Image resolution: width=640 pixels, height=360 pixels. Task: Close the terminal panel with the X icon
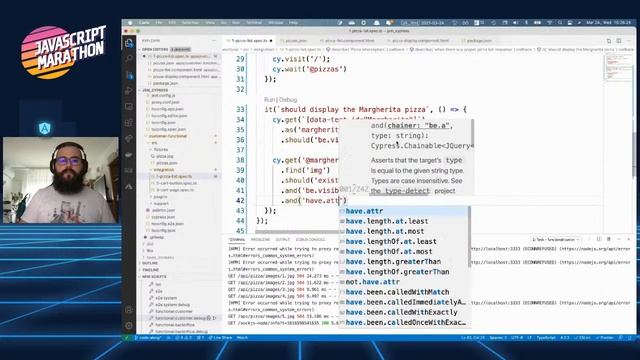point(629,239)
